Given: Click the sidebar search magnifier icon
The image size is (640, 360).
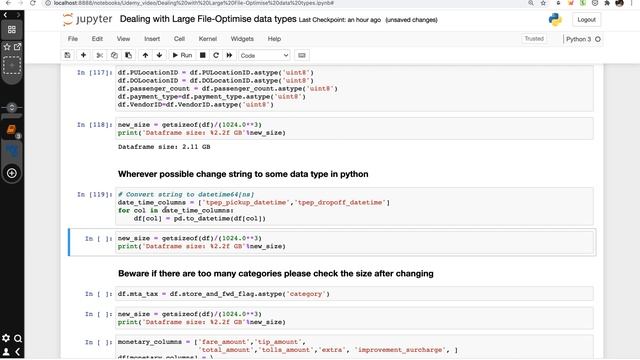Looking at the screenshot, I should [x=18, y=338].
